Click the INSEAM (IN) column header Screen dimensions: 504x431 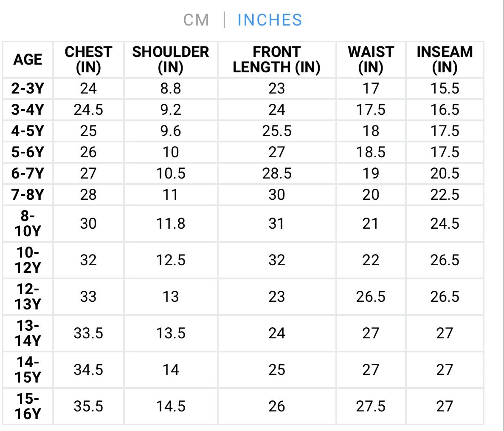coord(445,60)
